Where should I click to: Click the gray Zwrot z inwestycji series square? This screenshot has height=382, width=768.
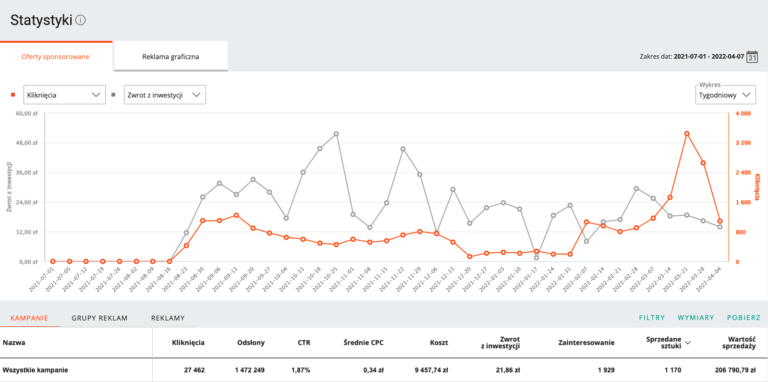coord(114,95)
